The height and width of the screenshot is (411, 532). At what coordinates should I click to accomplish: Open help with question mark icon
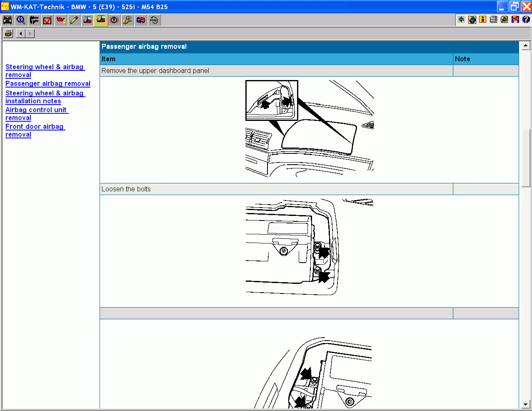tap(526, 20)
